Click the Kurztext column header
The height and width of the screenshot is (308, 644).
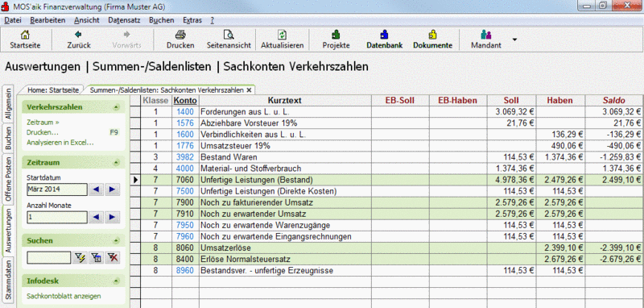[285, 100]
